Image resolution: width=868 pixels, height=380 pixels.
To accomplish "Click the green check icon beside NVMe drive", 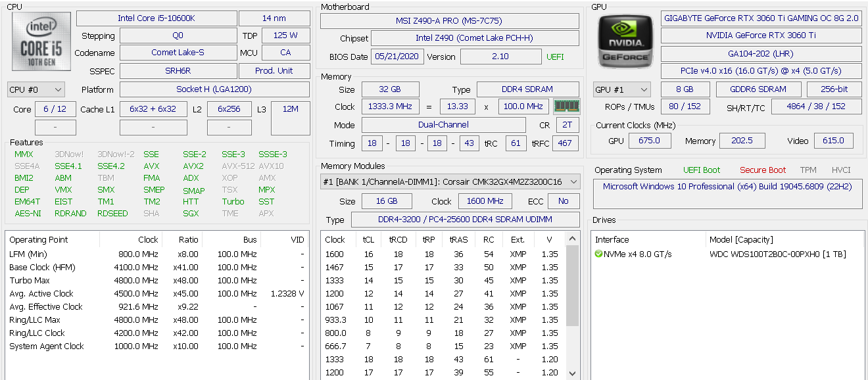I will (598, 254).
